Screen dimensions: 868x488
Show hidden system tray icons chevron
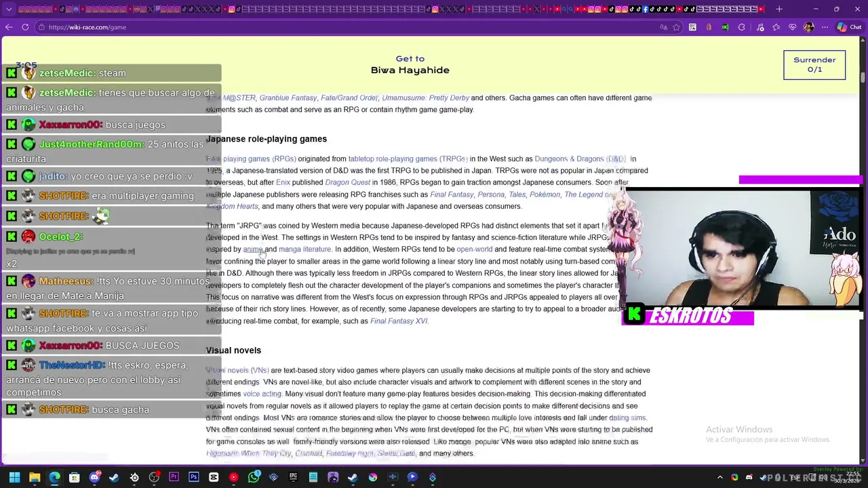[x=720, y=477]
